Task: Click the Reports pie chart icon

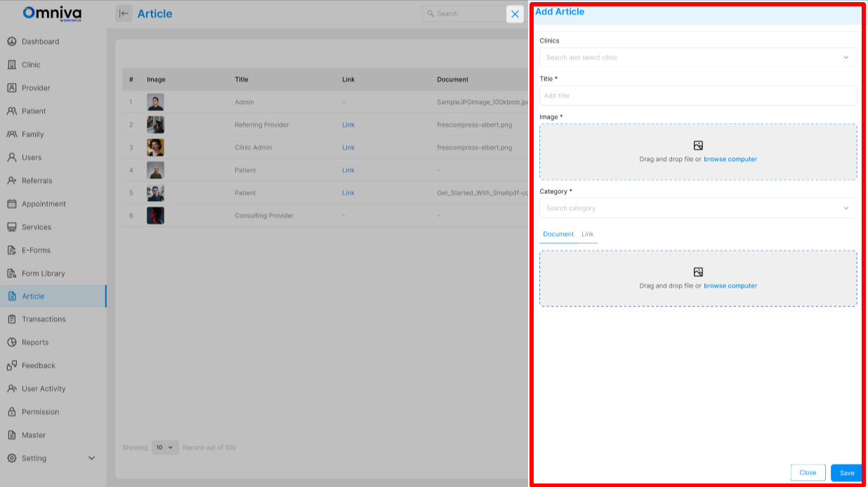Action: [x=12, y=342]
